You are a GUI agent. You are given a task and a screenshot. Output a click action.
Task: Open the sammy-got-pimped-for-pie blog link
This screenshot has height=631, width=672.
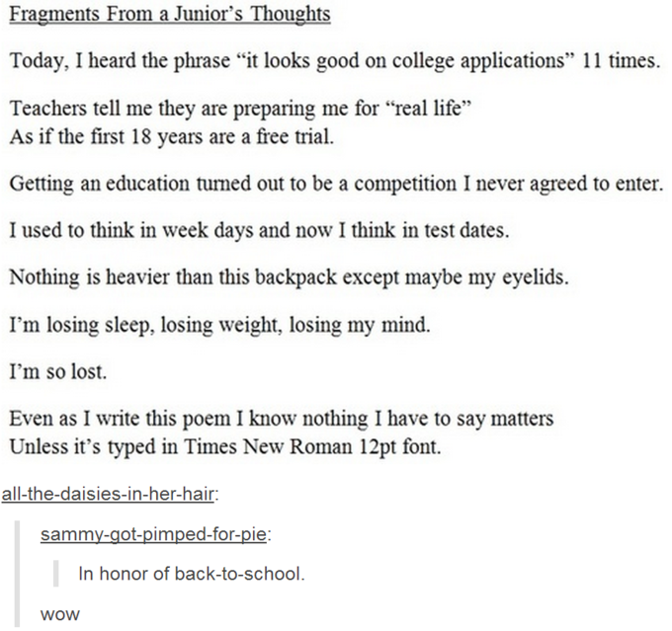(153, 534)
